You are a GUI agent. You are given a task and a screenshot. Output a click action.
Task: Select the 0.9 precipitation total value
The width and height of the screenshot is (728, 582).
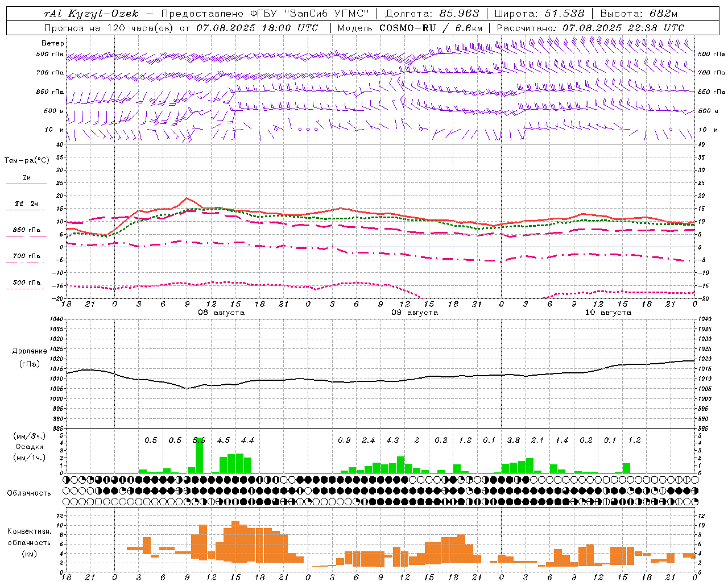pos(344,440)
